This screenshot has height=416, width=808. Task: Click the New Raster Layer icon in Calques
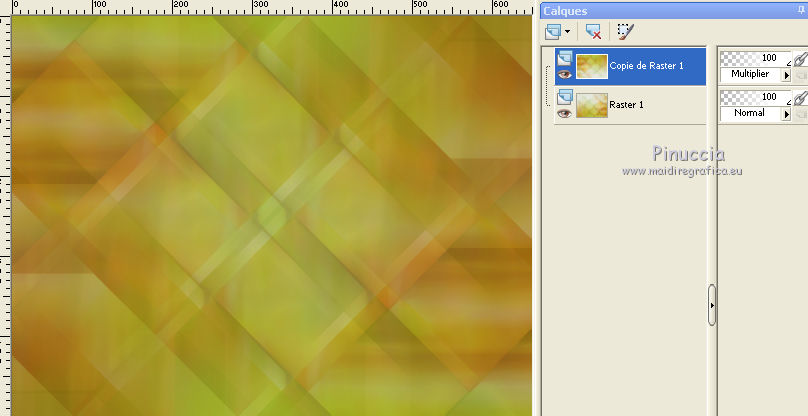pyautogui.click(x=552, y=31)
